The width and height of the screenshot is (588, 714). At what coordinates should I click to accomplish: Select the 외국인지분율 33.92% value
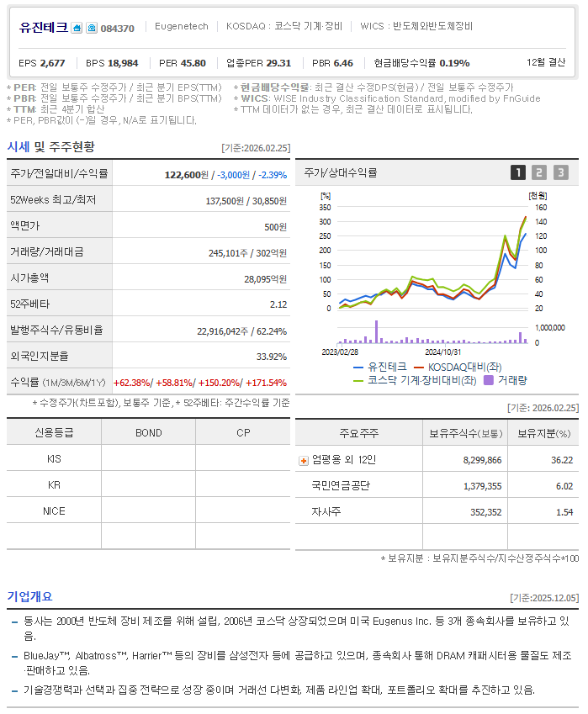pos(272,357)
